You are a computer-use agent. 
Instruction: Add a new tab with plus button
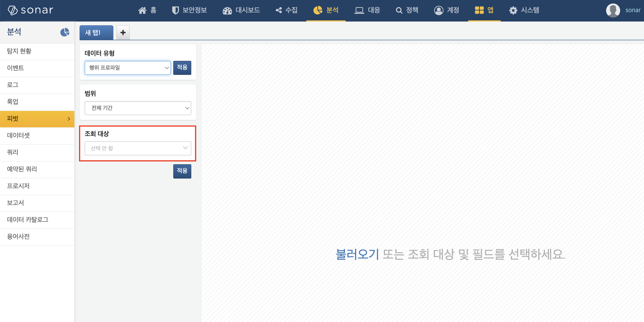pos(123,33)
